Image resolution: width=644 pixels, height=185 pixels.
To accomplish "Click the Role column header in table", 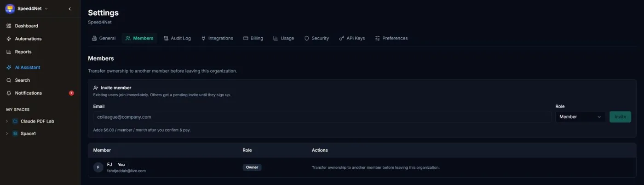I will tap(247, 150).
